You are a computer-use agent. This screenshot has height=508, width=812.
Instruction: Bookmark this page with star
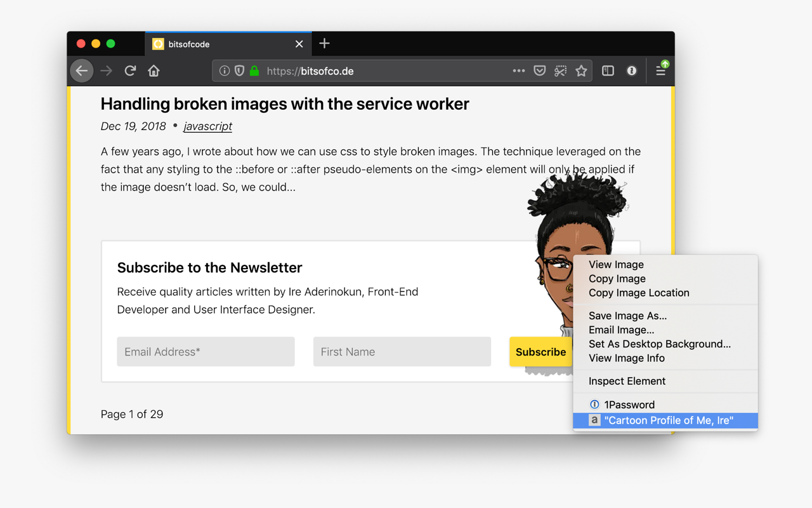tap(581, 71)
